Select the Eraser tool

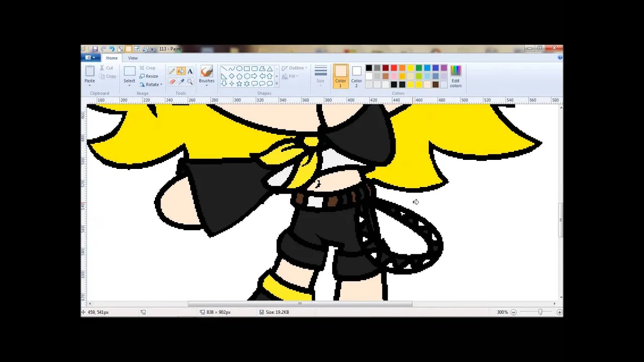[172, 81]
